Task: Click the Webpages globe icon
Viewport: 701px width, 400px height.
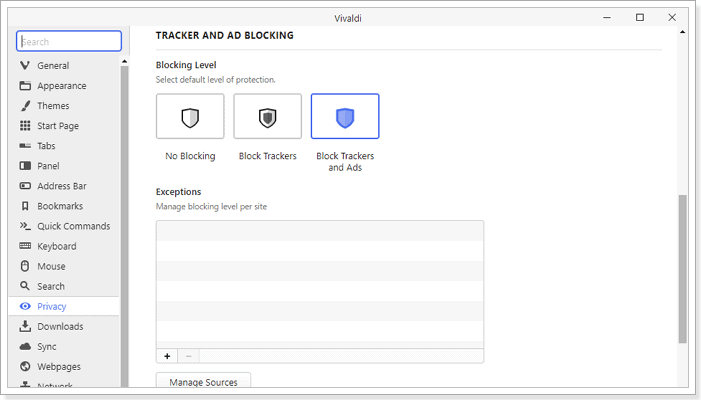Action: [x=25, y=366]
